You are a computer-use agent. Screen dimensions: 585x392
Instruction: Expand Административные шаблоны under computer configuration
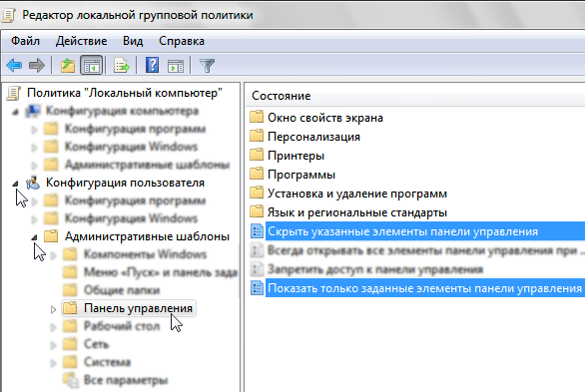click(x=34, y=165)
